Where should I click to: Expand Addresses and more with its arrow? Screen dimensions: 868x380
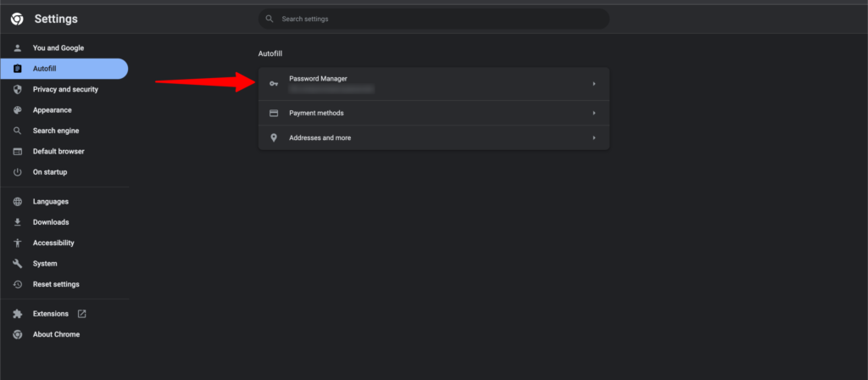click(594, 137)
